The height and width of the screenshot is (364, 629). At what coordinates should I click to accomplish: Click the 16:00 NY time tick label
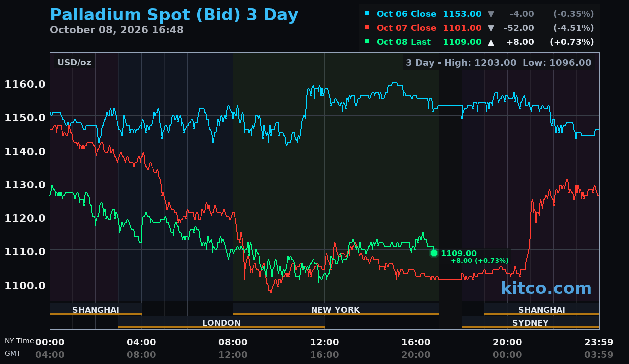pos(416,342)
